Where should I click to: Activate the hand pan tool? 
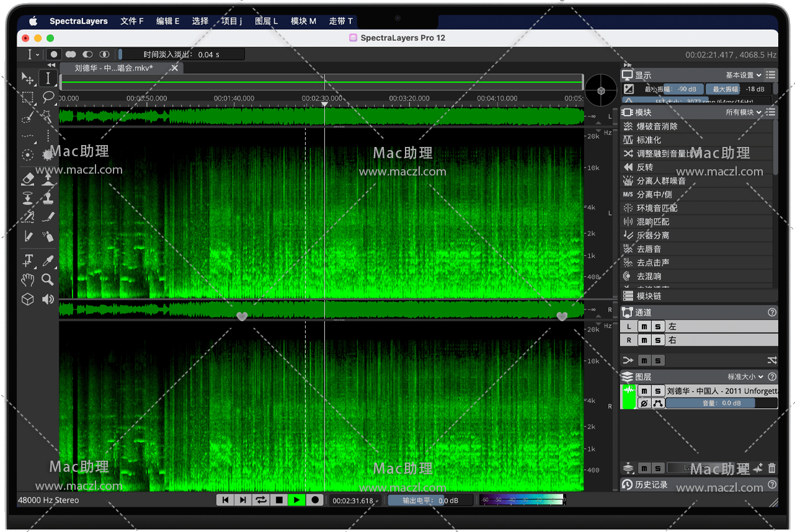tap(28, 280)
